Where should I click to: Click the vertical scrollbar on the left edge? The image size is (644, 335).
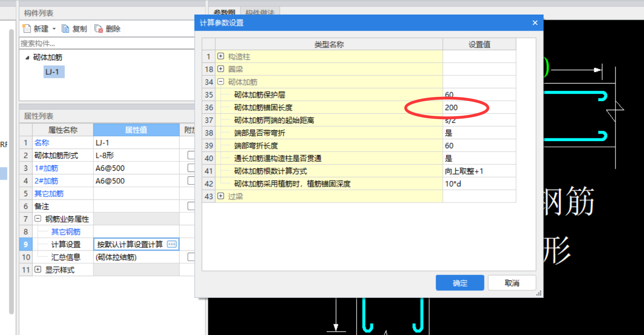tap(11, 172)
